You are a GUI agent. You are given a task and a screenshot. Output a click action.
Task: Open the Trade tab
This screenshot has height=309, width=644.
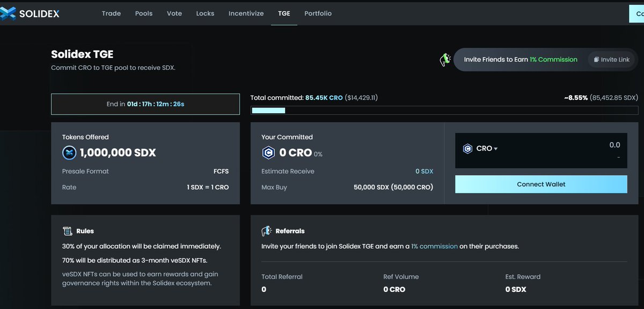click(111, 13)
